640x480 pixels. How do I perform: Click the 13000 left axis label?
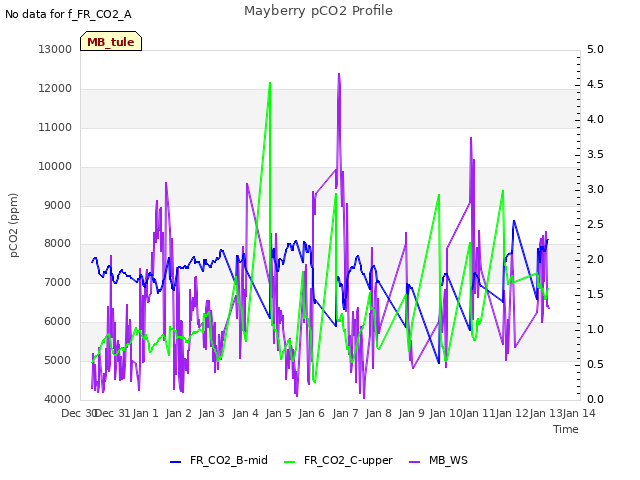(55, 49)
